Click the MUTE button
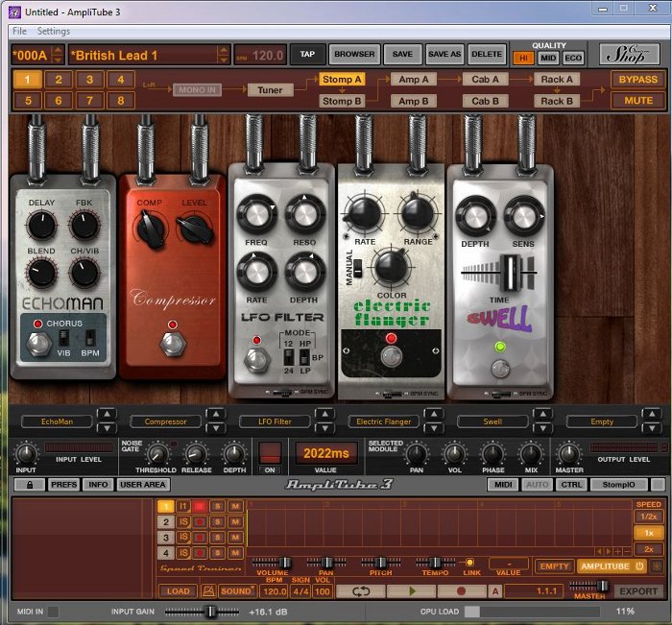Image resolution: width=672 pixels, height=625 pixels. pos(637,101)
